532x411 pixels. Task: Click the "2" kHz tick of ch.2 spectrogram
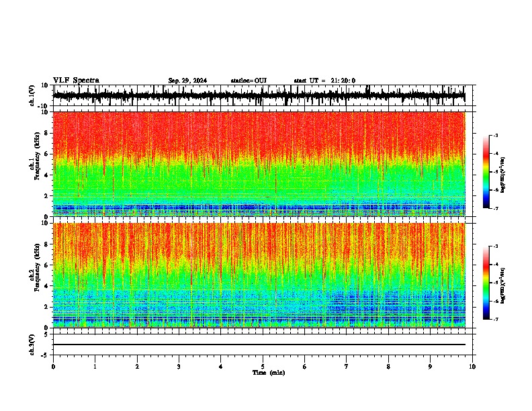[x=47, y=307]
